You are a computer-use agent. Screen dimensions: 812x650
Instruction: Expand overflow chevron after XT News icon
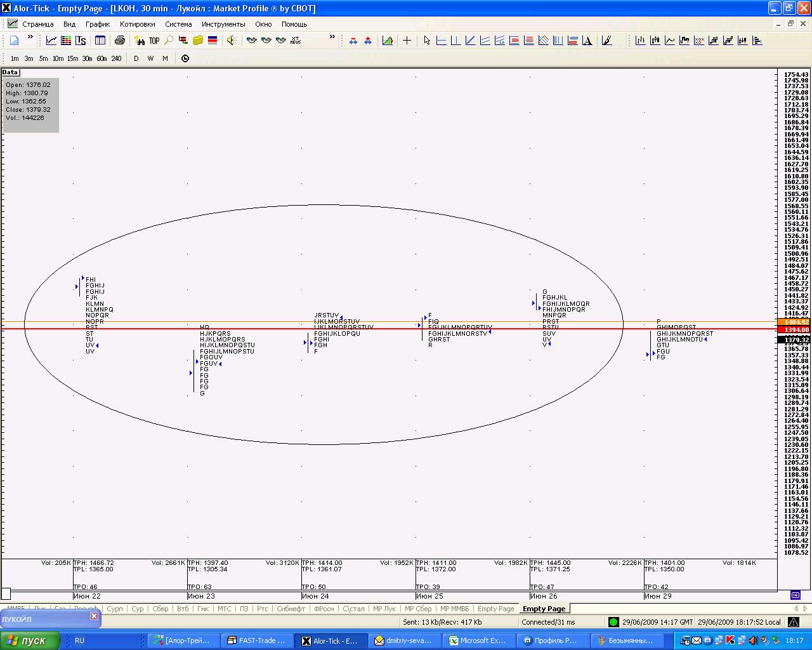tap(332, 38)
